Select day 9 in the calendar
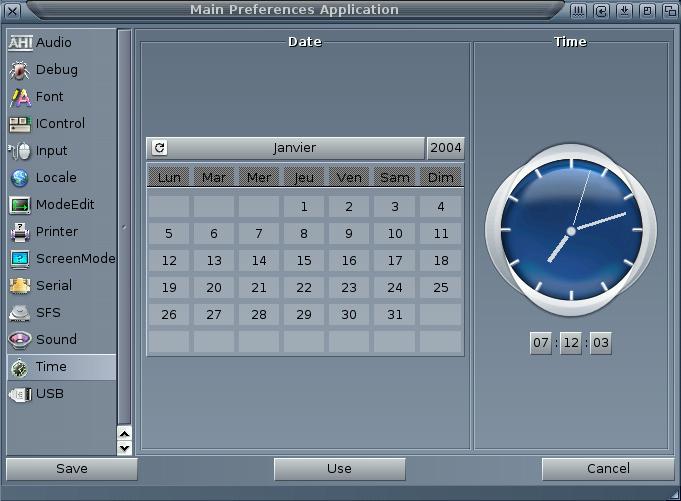Screen dimensions: 681x501 pyautogui.click(x=349, y=234)
